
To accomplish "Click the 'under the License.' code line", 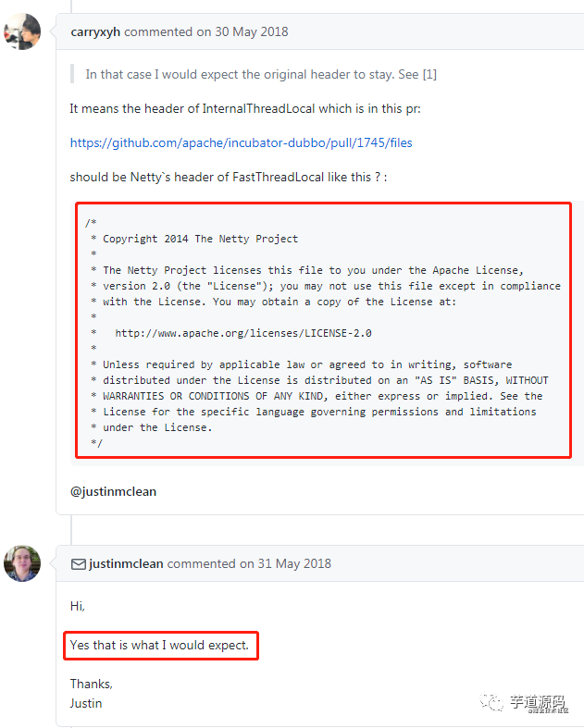I will click(157, 427).
